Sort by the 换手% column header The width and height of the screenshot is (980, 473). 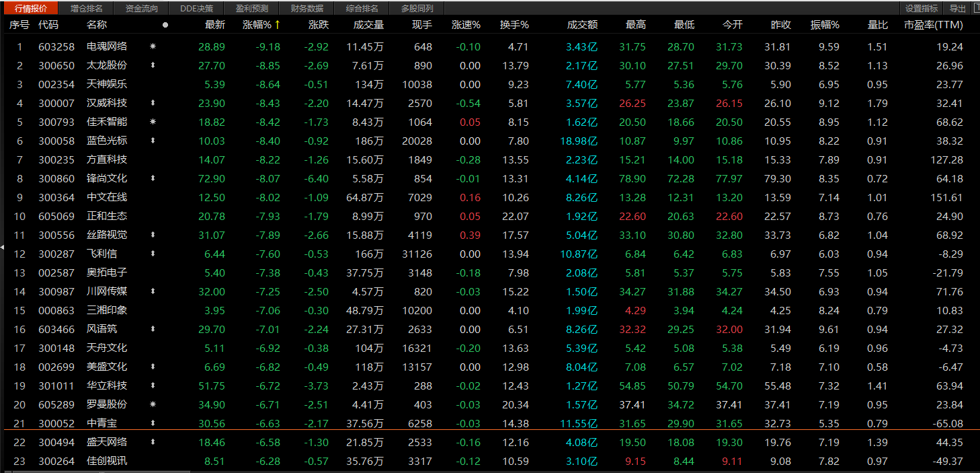(514, 25)
